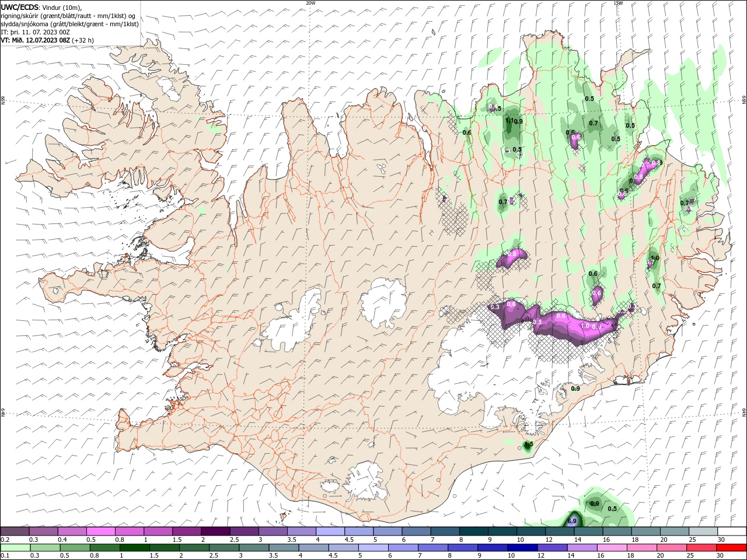Pick the bright red rain-scale swatch labeled 30
747x560 pixels.
(732, 547)
